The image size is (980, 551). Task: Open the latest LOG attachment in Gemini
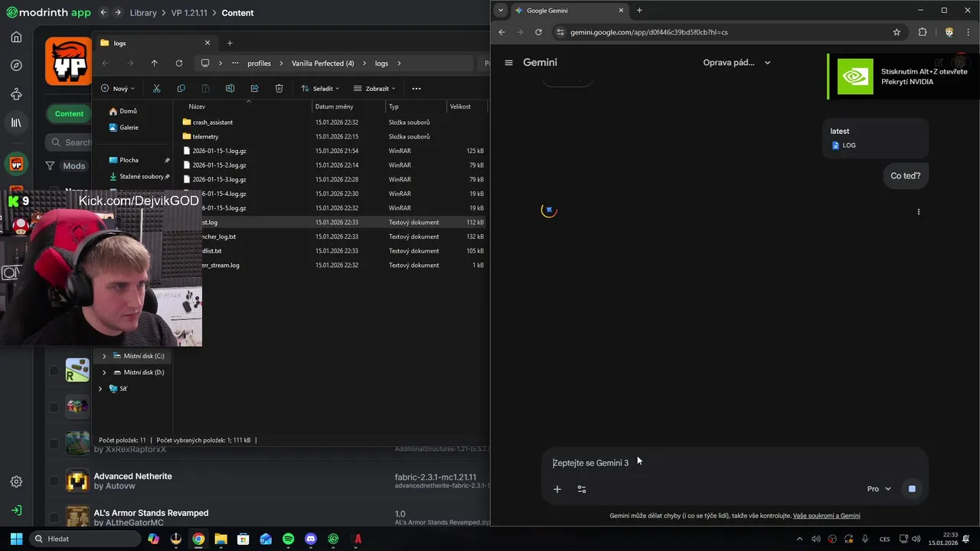(875, 138)
